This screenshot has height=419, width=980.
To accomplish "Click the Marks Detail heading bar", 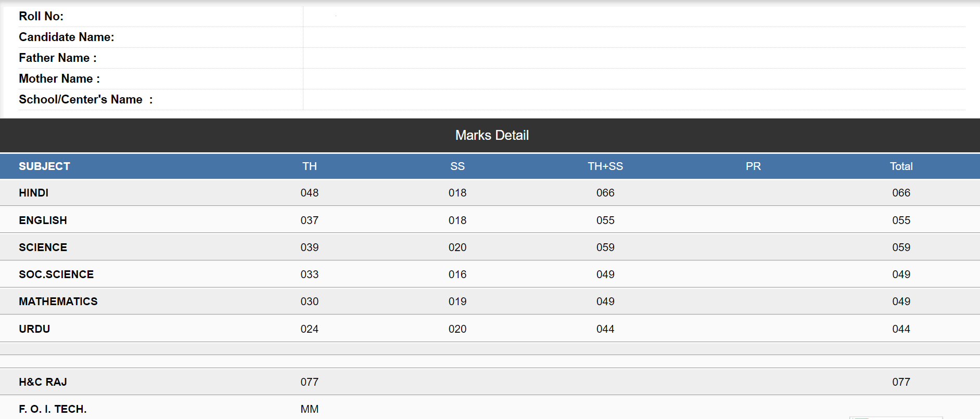I will (x=490, y=135).
